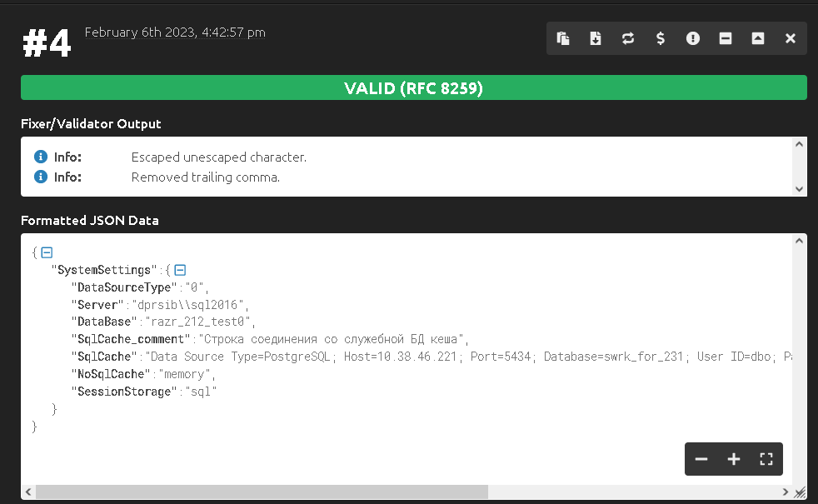Image resolution: width=818 pixels, height=504 pixels.
Task: Click the "DataBase" key
Action: (104, 322)
